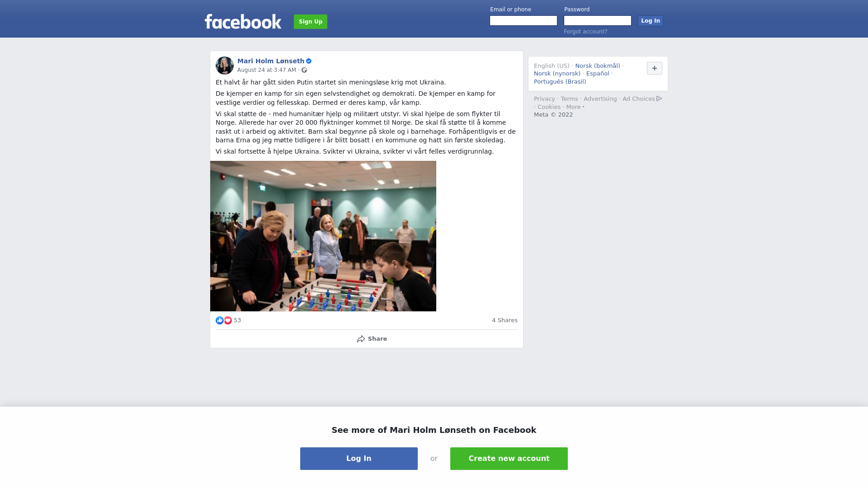Expand the More footer dropdown
The width and height of the screenshot is (868, 488).
click(x=575, y=107)
